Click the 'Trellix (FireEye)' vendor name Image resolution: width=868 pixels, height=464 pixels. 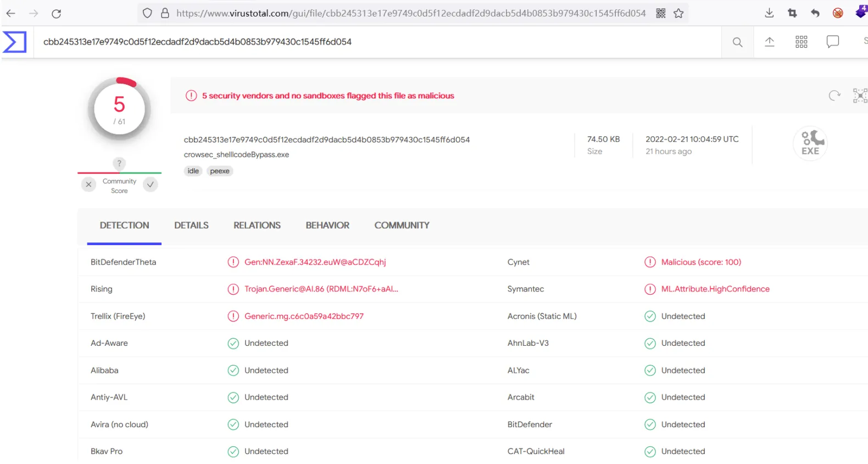click(x=118, y=316)
